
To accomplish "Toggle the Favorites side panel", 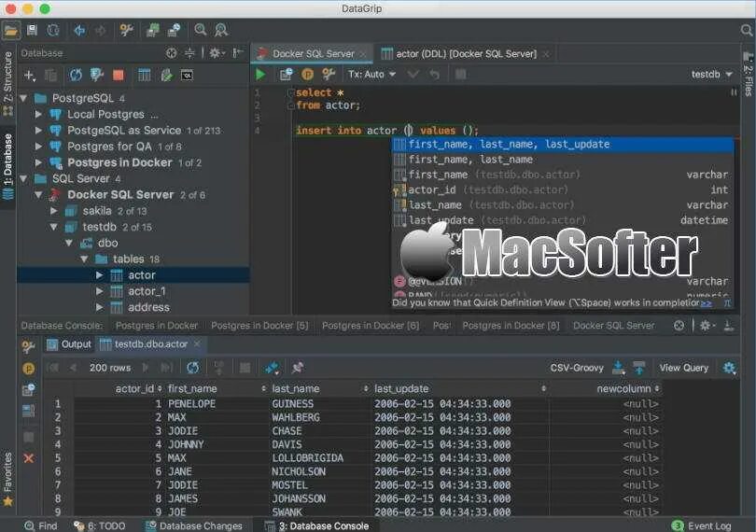I will [7, 479].
